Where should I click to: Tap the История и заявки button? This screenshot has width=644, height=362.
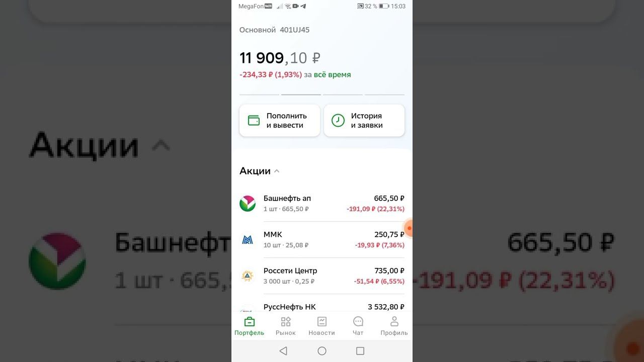click(x=364, y=121)
